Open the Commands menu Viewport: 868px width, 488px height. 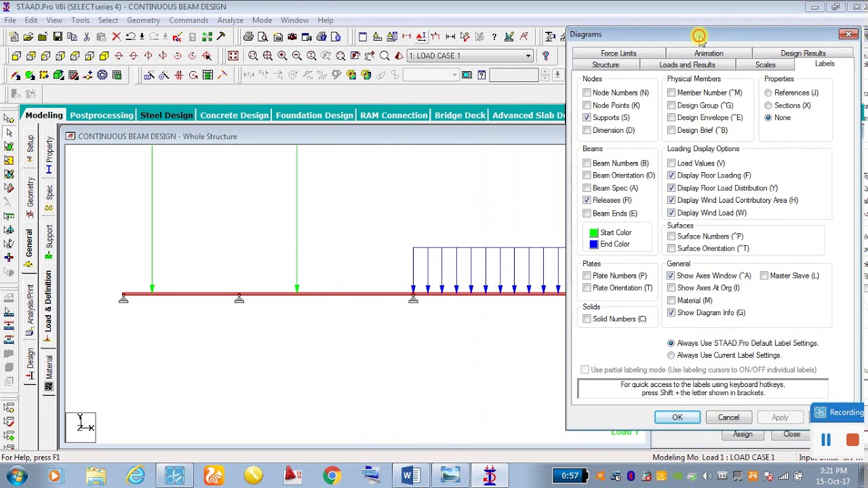click(x=189, y=20)
